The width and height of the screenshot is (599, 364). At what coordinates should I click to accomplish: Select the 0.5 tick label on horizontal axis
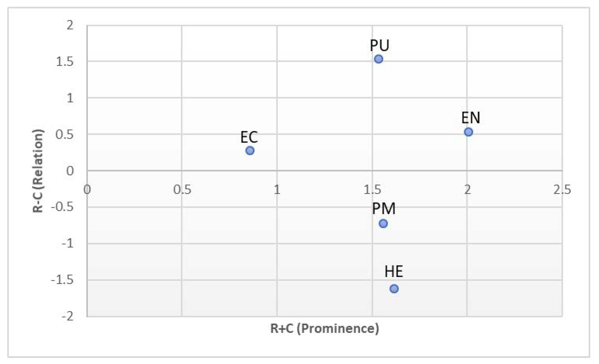tap(182, 190)
